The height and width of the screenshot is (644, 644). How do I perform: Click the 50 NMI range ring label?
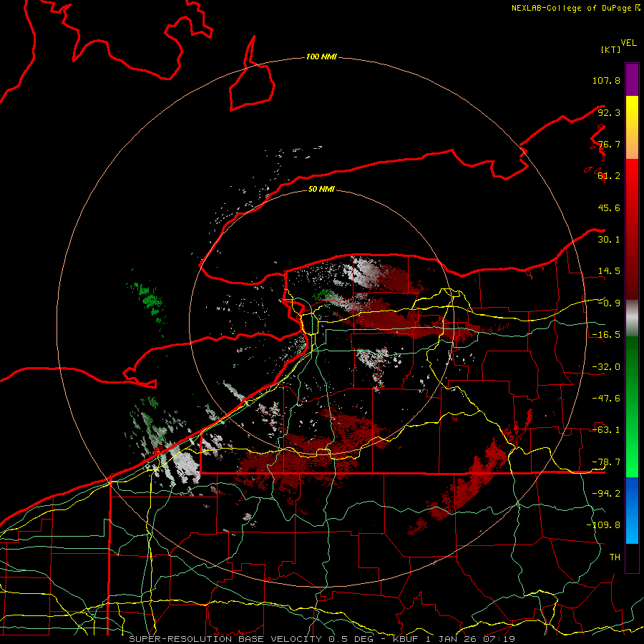(x=321, y=189)
